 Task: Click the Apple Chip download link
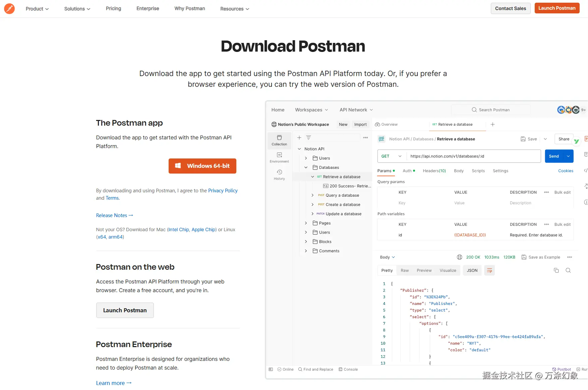point(203,230)
